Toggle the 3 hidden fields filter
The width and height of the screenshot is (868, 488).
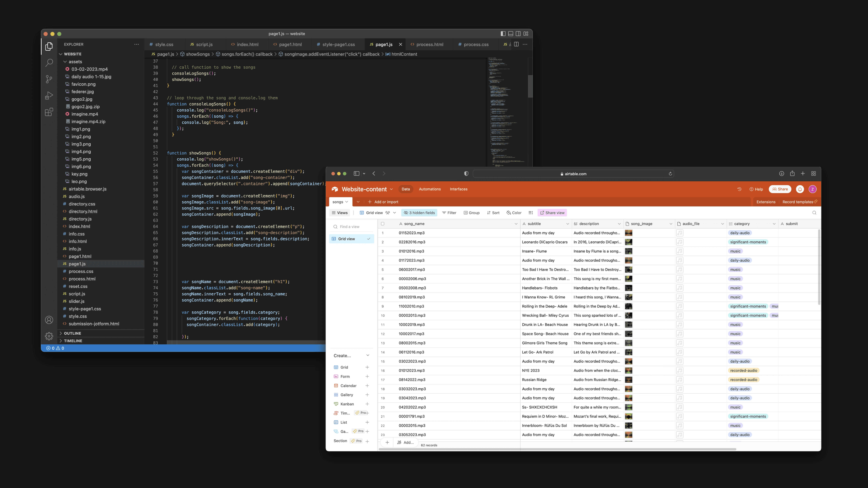point(419,213)
